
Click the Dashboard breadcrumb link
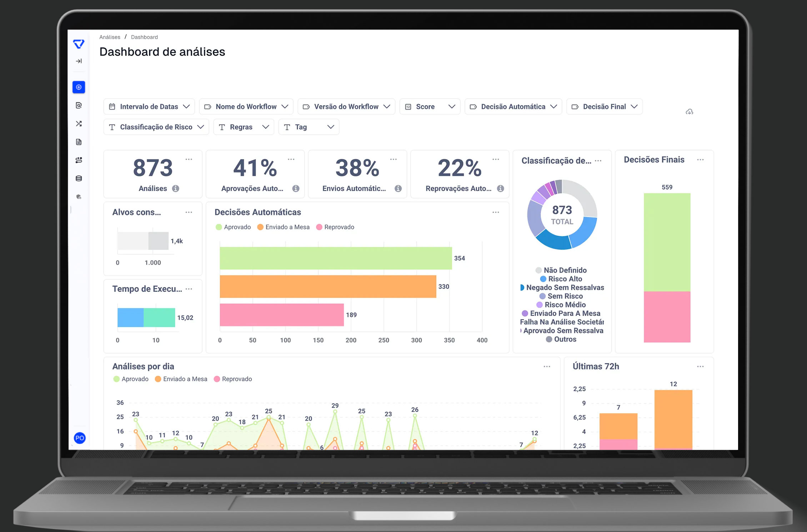coord(144,37)
